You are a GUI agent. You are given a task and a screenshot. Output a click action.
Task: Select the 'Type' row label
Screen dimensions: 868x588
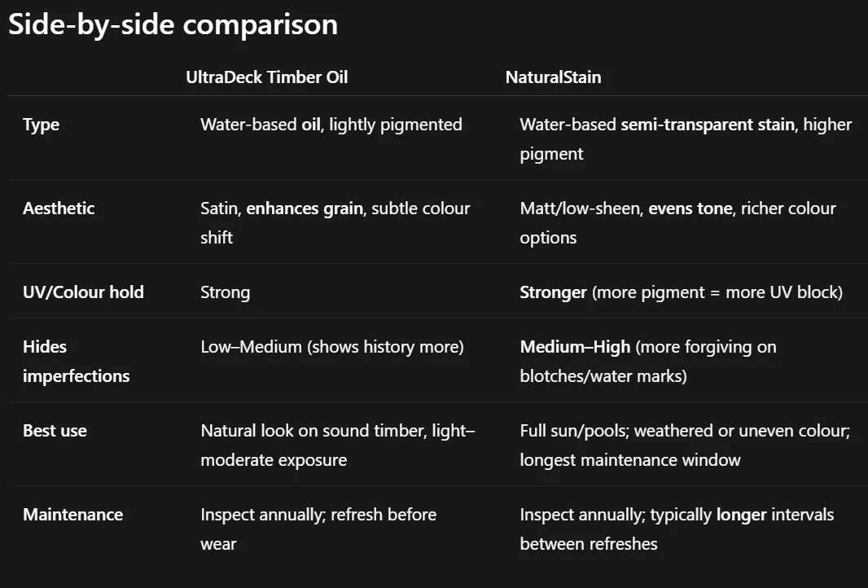41,125
